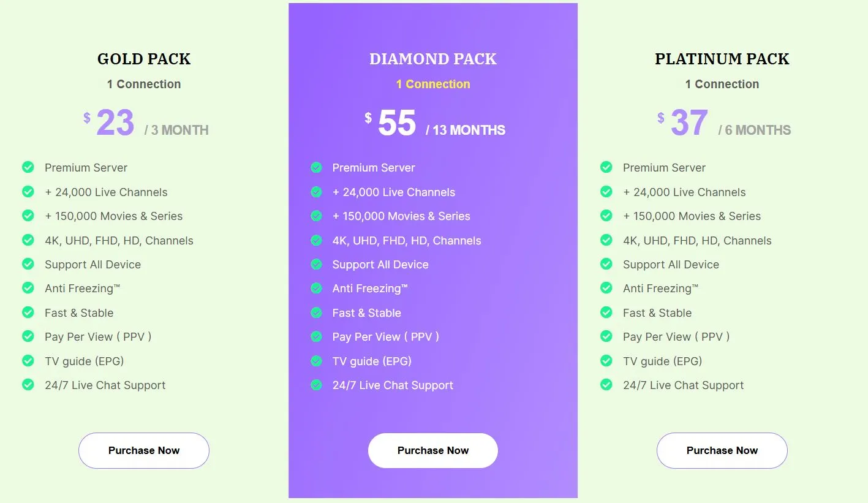Select the GOLD PACK heading
The image size is (868, 503).
(x=144, y=59)
